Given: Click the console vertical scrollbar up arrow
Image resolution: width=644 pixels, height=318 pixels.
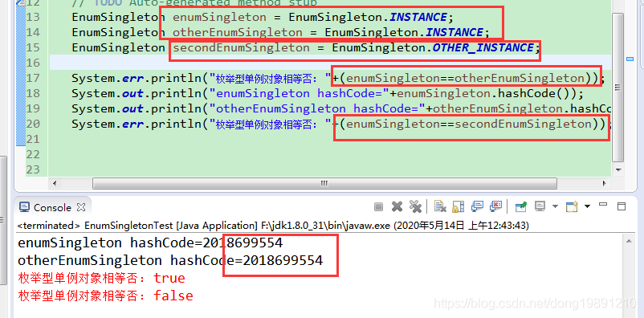Looking at the screenshot, I should click(629, 243).
